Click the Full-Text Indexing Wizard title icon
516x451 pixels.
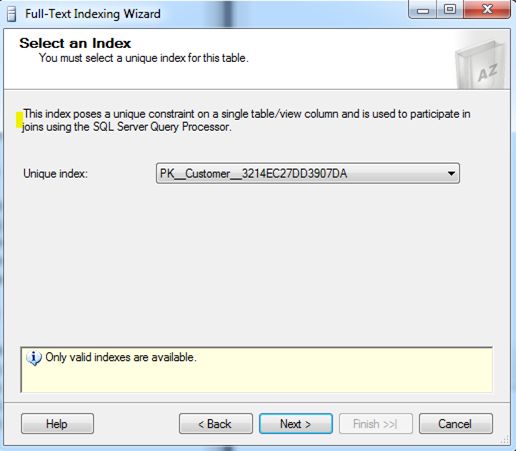tap(11, 14)
